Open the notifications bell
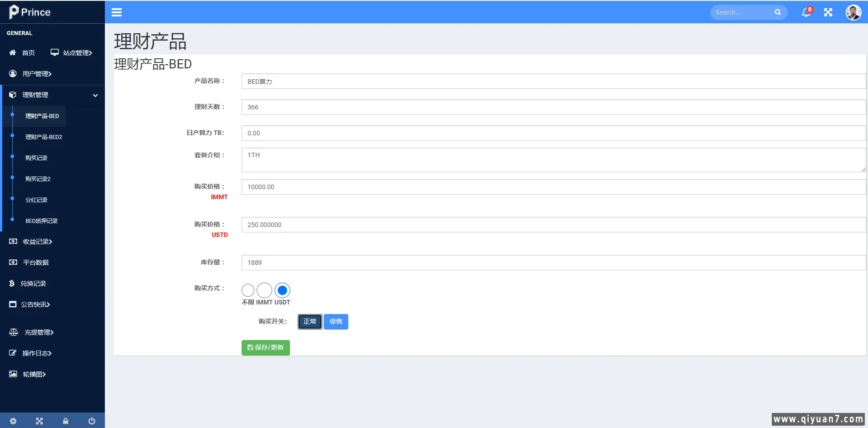Screen dimensions: 868x428 point(806,12)
